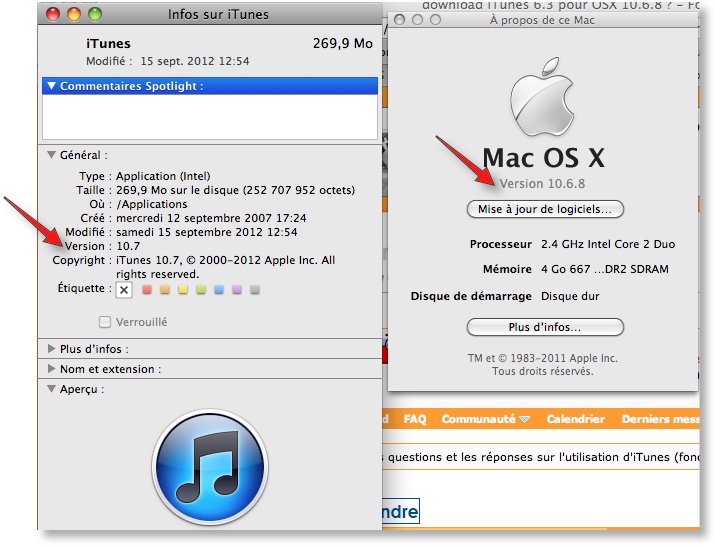Collapse the Général section
This screenshot has width=716, height=548.
(x=51, y=155)
